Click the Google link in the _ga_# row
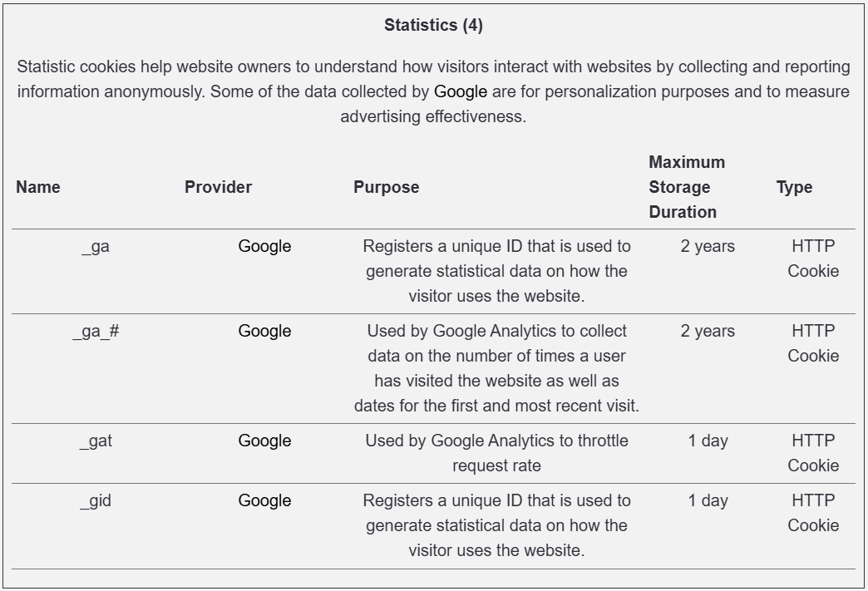 click(264, 331)
